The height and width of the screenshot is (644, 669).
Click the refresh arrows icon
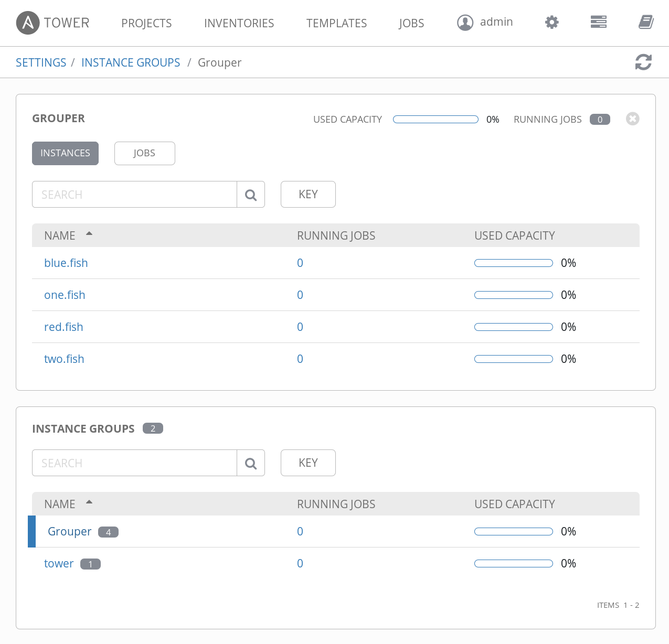(643, 62)
